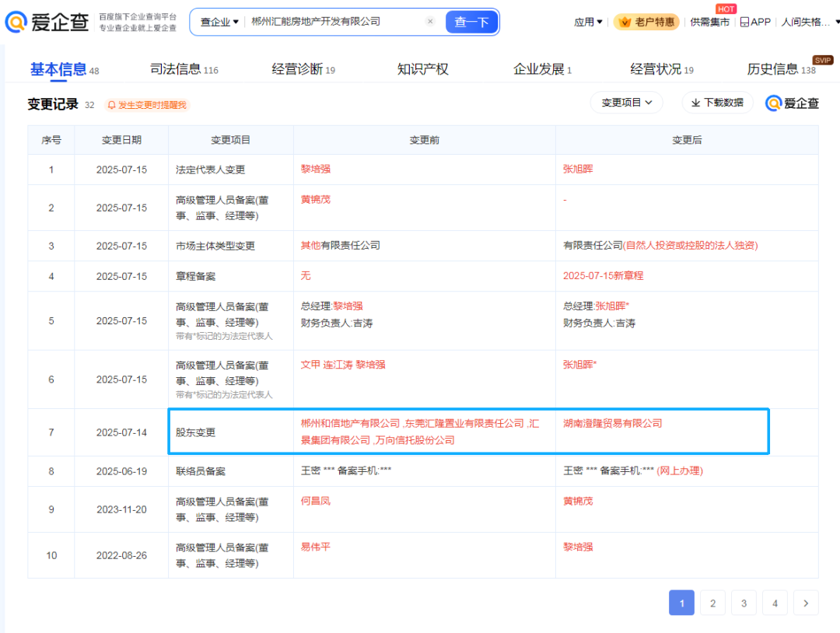This screenshot has width=840, height=633.
Task: Open 黄锦茂 link in row 9 变更后
Action: (x=577, y=501)
